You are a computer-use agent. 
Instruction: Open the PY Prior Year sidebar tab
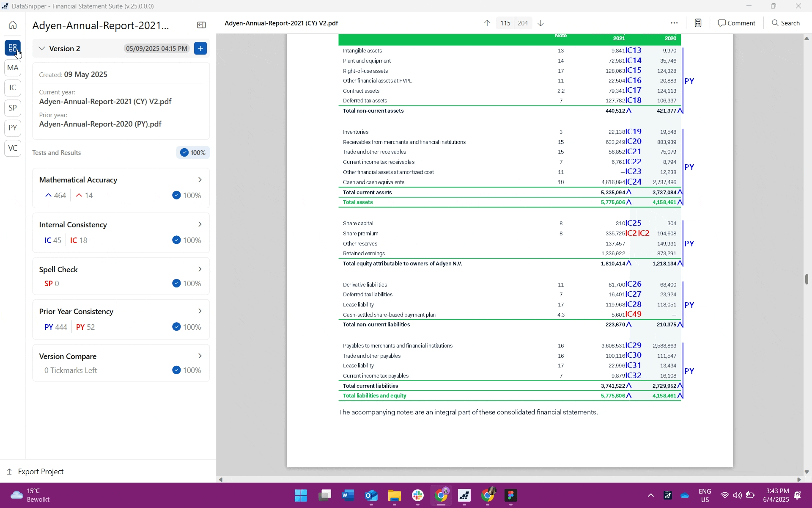tap(13, 128)
